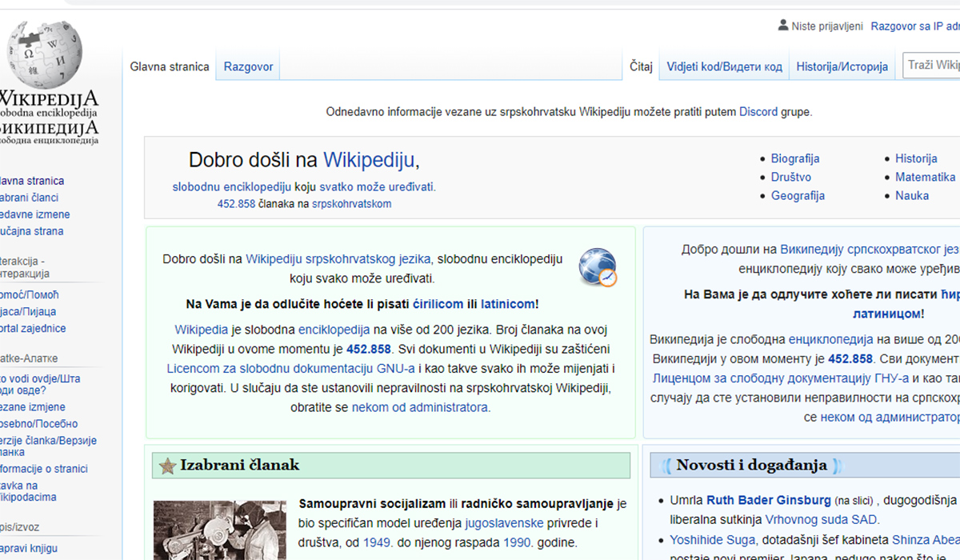Open the jugoslavenske link
The image size is (960, 560).
tap(504, 523)
